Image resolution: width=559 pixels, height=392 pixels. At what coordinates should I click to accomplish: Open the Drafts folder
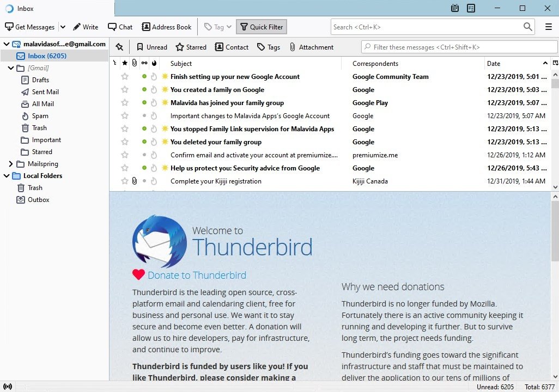[40, 80]
